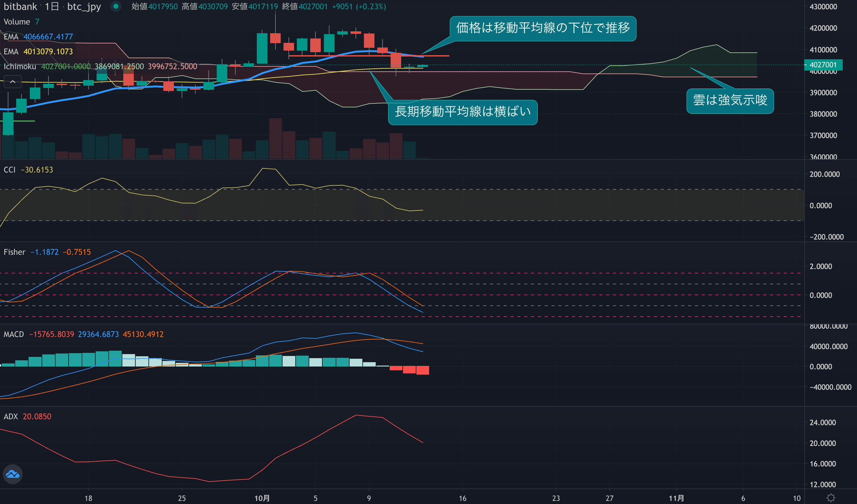The height and width of the screenshot is (504, 857).
Task: Select callout '雲は強気示唆'
Action: click(x=730, y=101)
